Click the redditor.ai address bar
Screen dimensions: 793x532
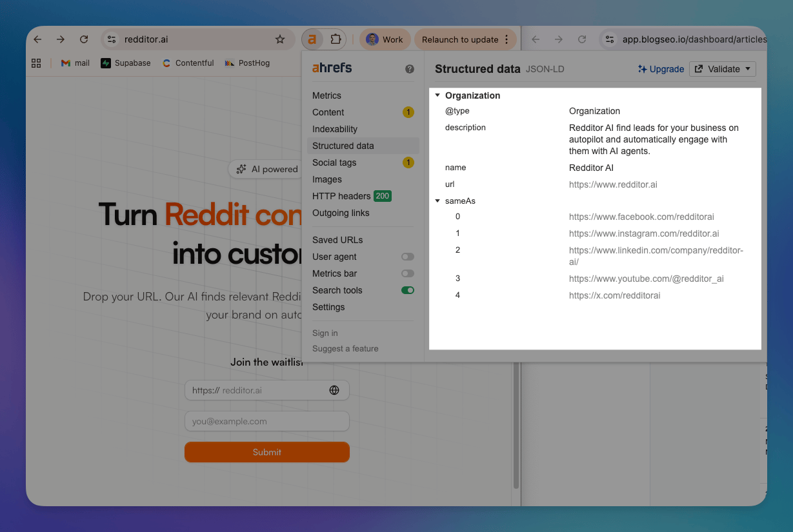[197, 39]
